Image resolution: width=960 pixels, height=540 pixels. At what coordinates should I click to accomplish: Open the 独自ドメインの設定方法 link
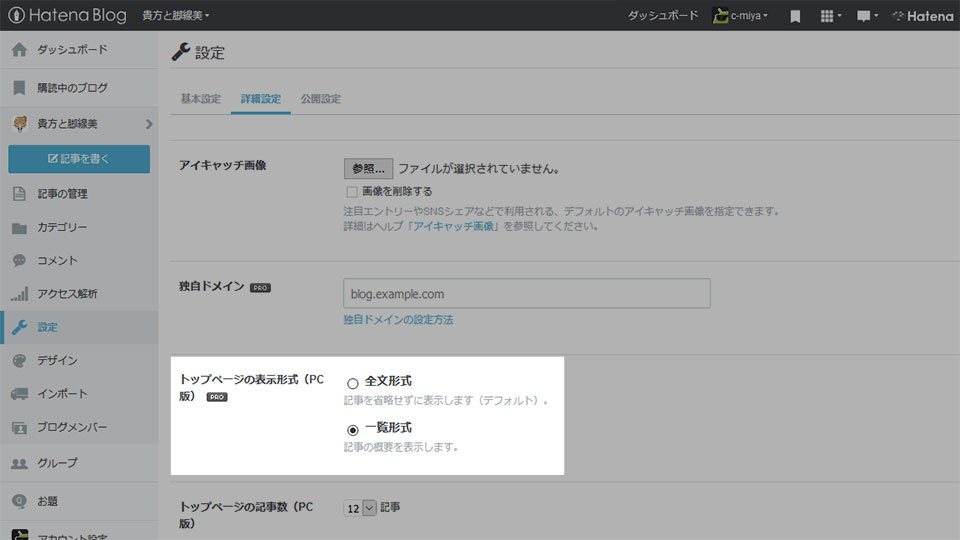pyautogui.click(x=398, y=320)
